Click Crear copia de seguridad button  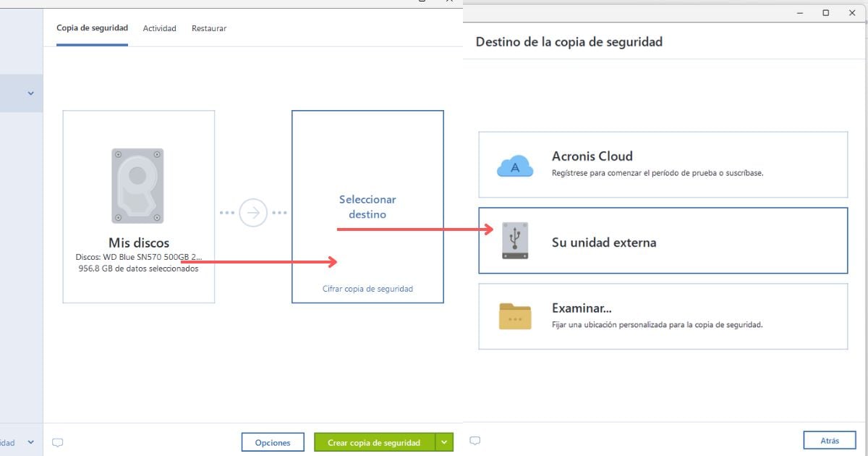374,442
